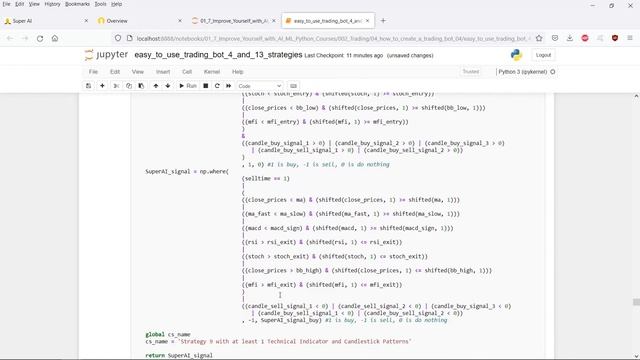The width and height of the screenshot is (640, 360).
Task: Cut selected cells with scissors icon
Action: pyautogui.click(x=116, y=86)
